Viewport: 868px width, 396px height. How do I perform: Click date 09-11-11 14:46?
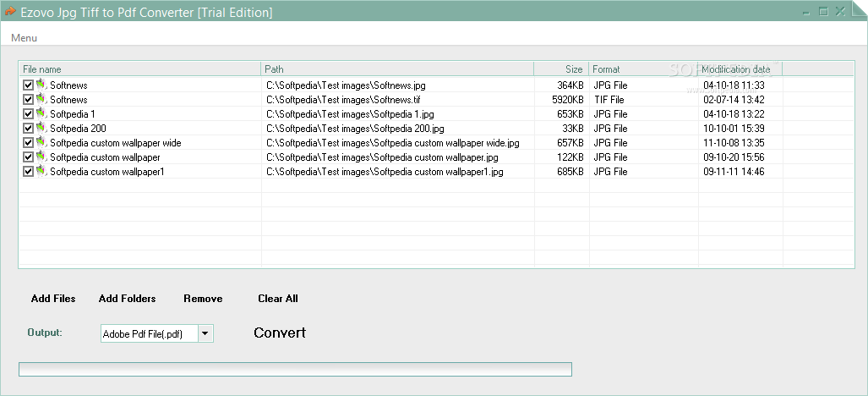click(x=734, y=172)
